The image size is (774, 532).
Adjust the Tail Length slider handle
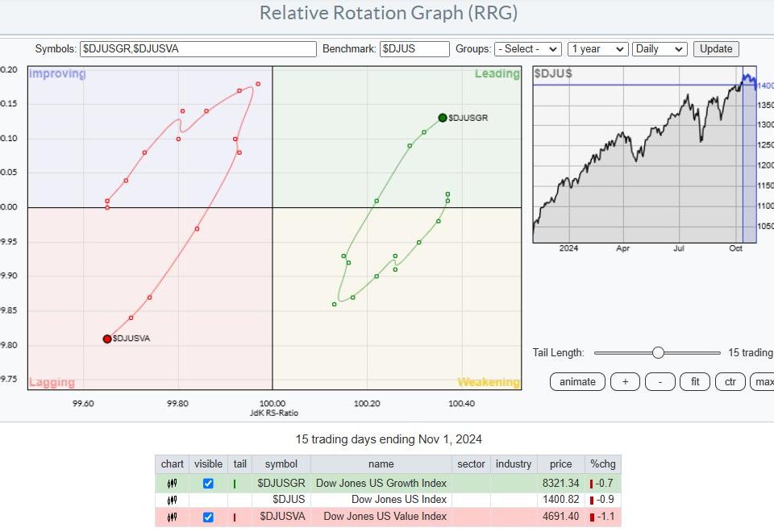pos(658,352)
